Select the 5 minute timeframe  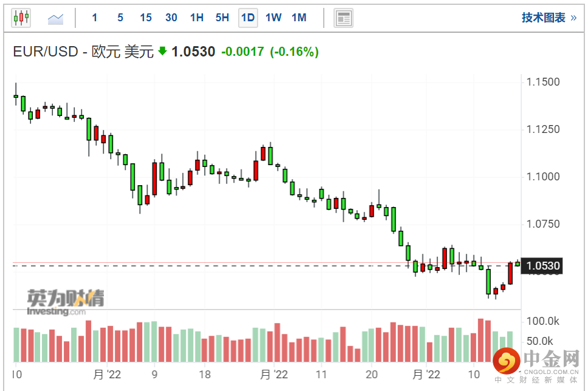point(120,18)
